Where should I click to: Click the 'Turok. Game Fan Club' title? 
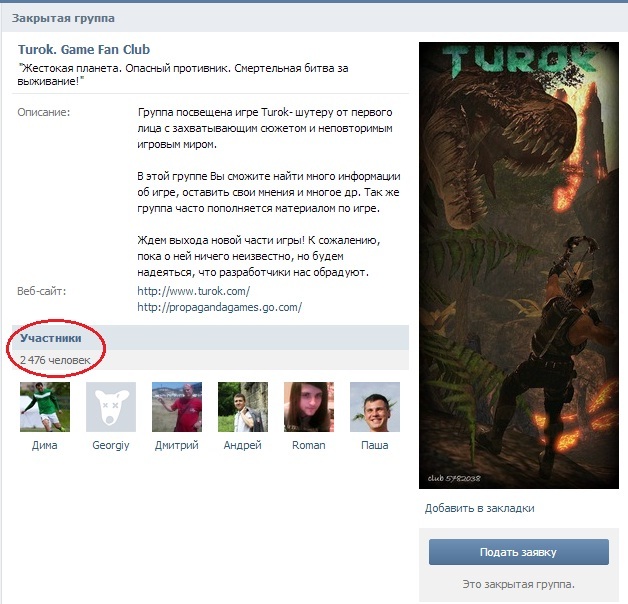click(84, 49)
